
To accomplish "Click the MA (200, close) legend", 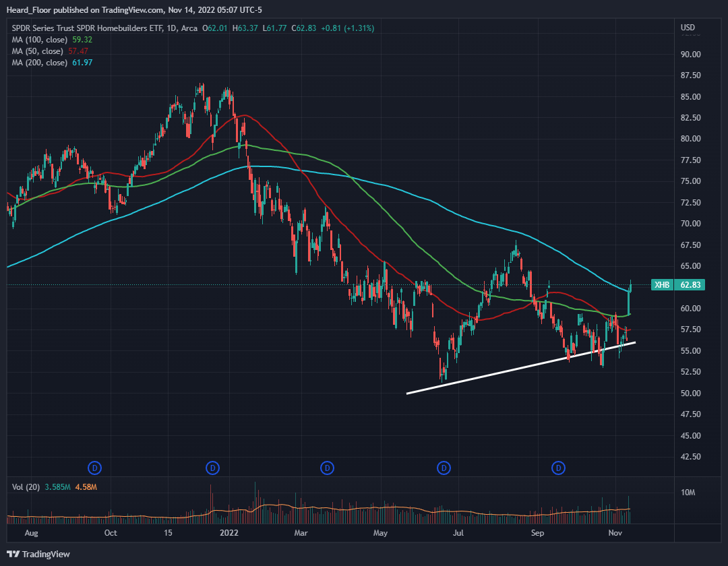I will (x=40, y=63).
